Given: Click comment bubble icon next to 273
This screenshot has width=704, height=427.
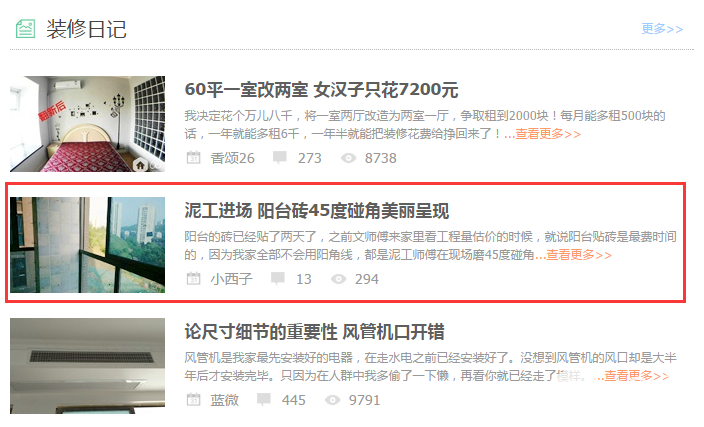Looking at the screenshot, I should pos(280,157).
